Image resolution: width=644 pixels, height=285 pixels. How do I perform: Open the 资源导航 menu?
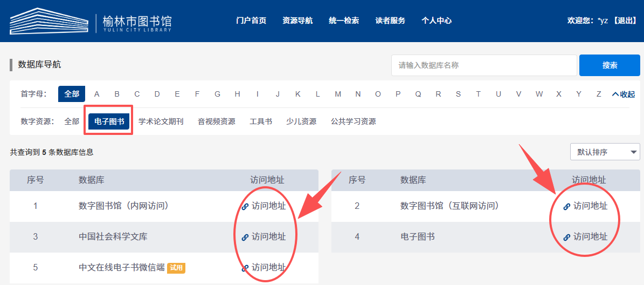tap(297, 21)
